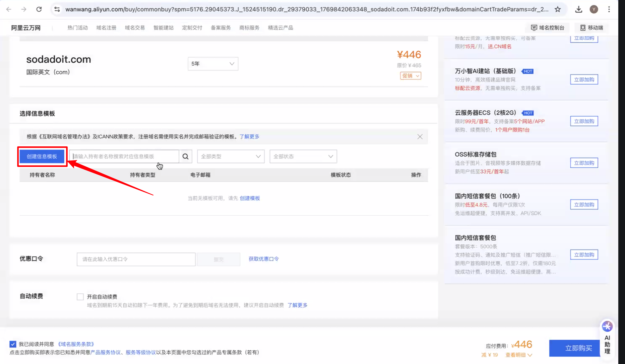The image size is (625, 364).
Task: Click the sodadoit.com domain name
Action: click(59, 60)
